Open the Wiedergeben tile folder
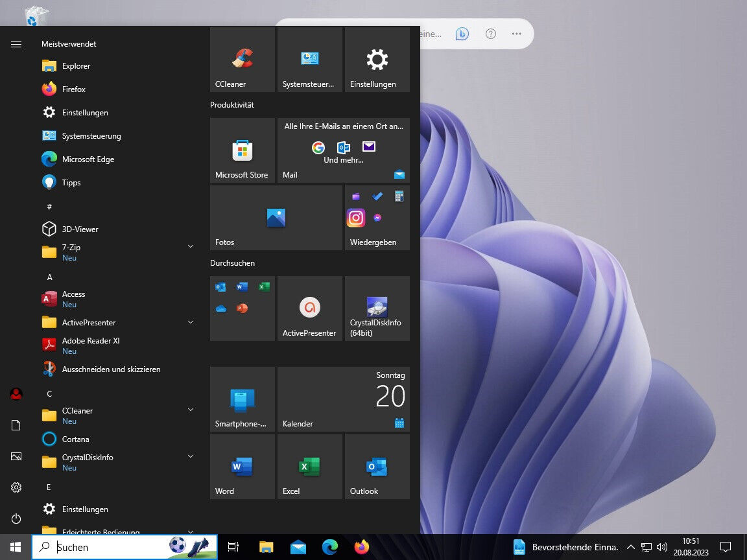Viewport: 747px width, 560px height. tap(377, 218)
